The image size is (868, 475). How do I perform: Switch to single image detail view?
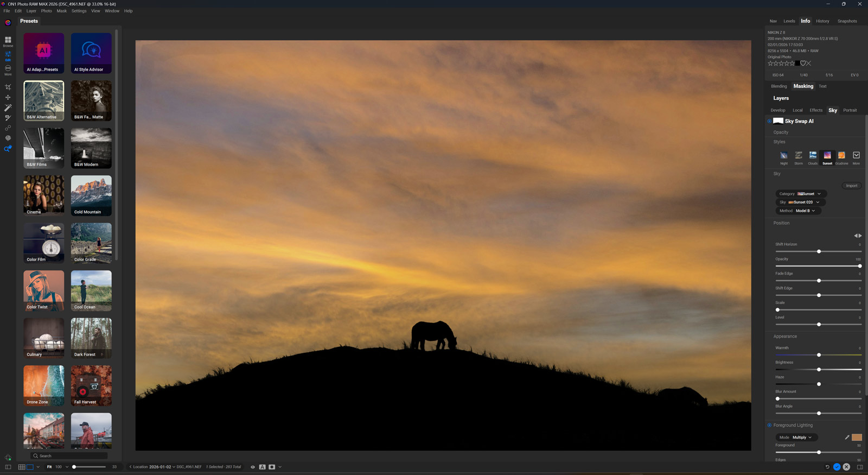pos(30,467)
